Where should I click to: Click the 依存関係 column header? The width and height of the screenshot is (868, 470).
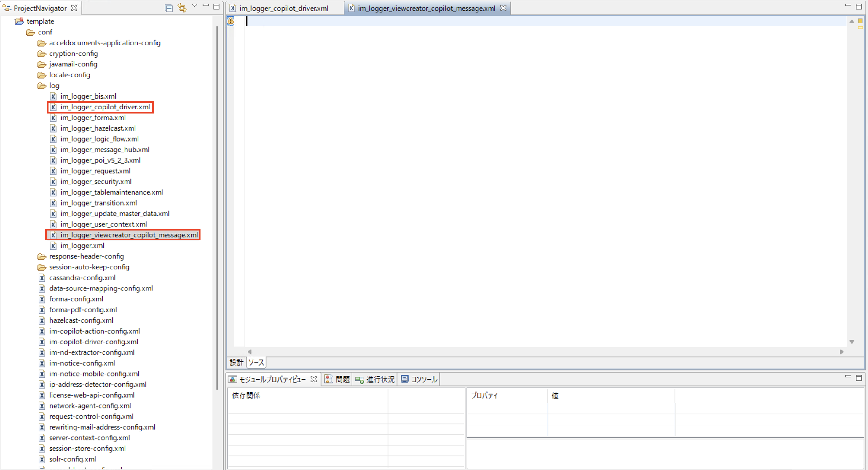pyautogui.click(x=308, y=396)
